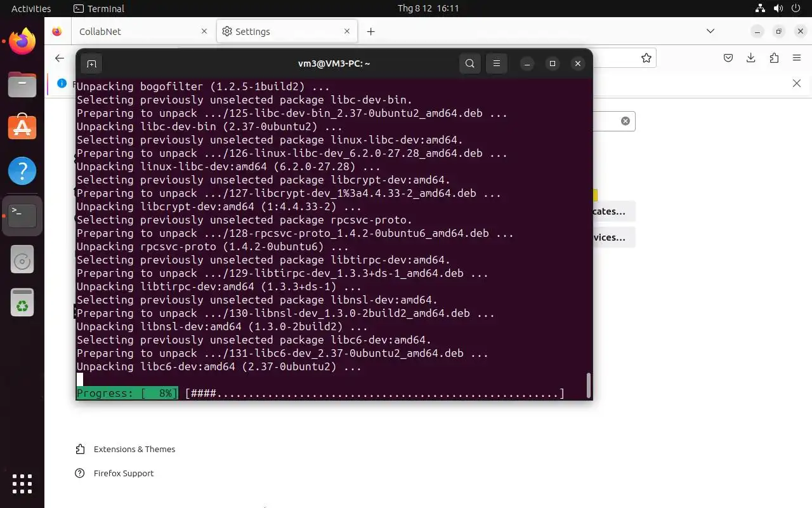Select the text 'Unpacking libnsl-dev:amd64 (1.3.0-2build2) ...'

pyautogui.click(x=222, y=326)
